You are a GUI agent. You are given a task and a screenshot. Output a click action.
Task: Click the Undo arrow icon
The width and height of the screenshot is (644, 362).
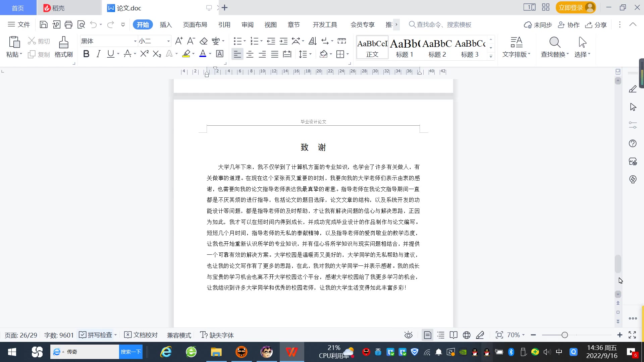tap(94, 24)
